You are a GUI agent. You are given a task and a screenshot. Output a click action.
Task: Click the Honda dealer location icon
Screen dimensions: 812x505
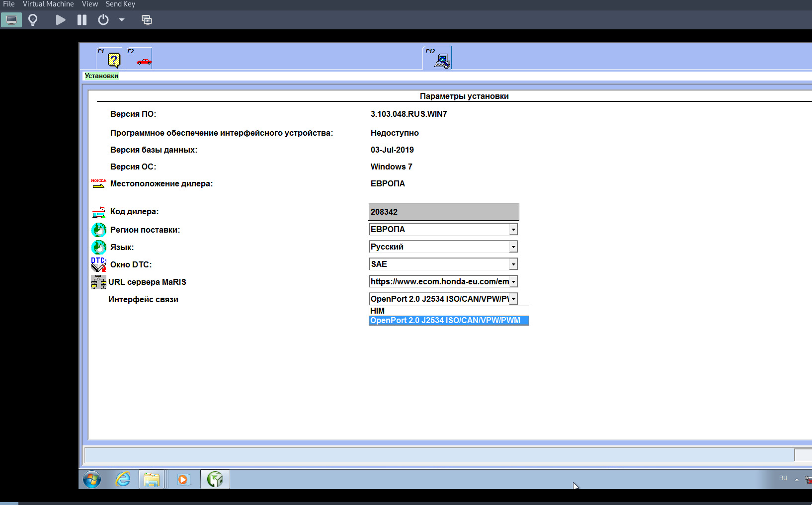98,183
